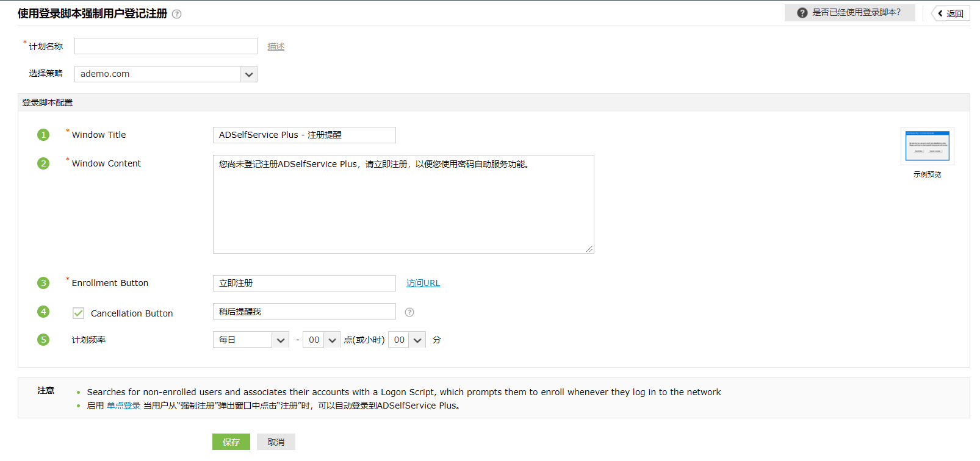Click the 保存 save button
Image resolution: width=980 pixels, height=461 pixels.
pos(231,442)
